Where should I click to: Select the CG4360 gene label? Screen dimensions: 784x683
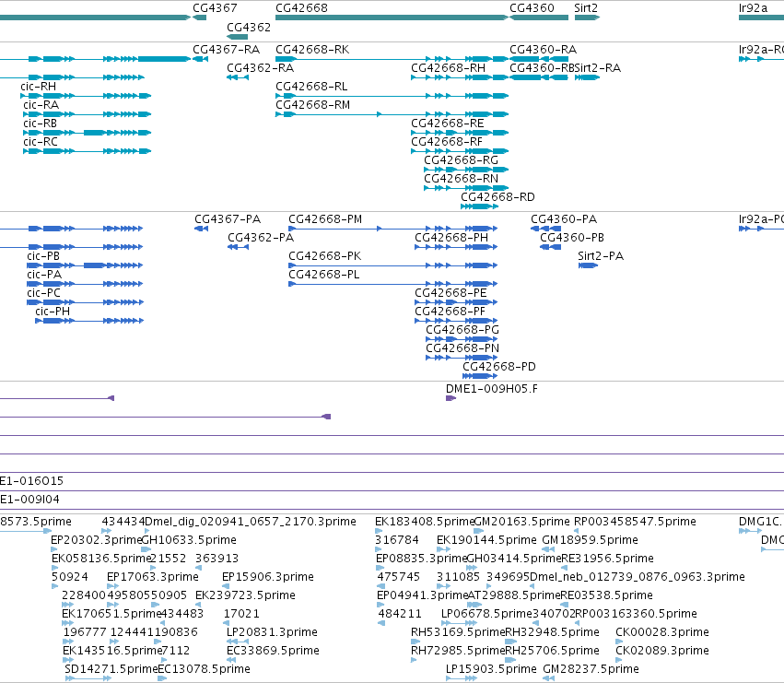(x=532, y=8)
